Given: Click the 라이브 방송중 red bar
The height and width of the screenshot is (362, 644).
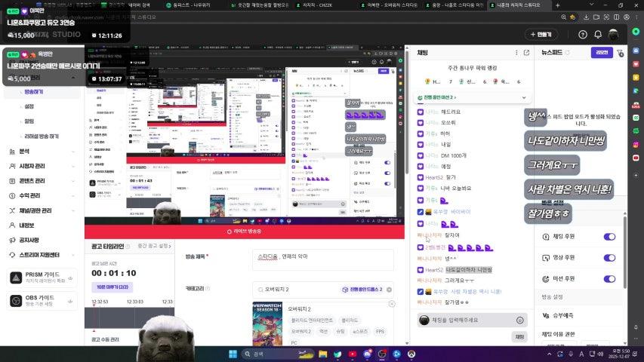Looking at the screenshot, I should point(245,232).
